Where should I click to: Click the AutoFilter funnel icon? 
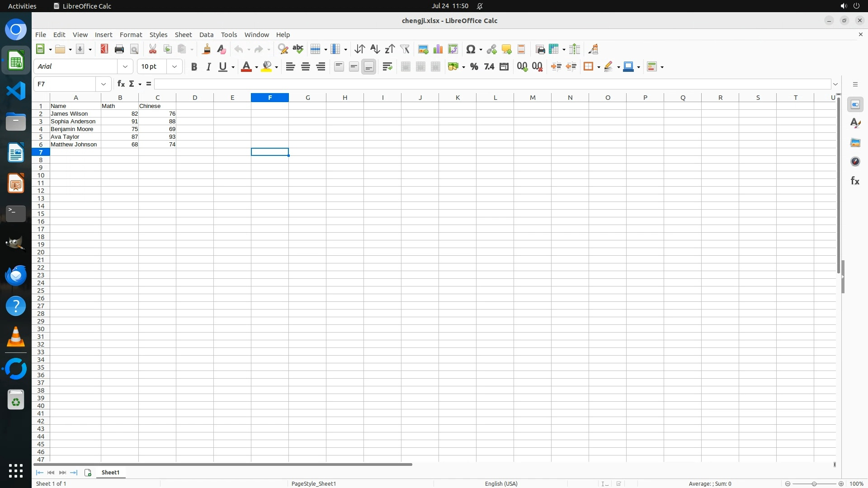tap(405, 49)
